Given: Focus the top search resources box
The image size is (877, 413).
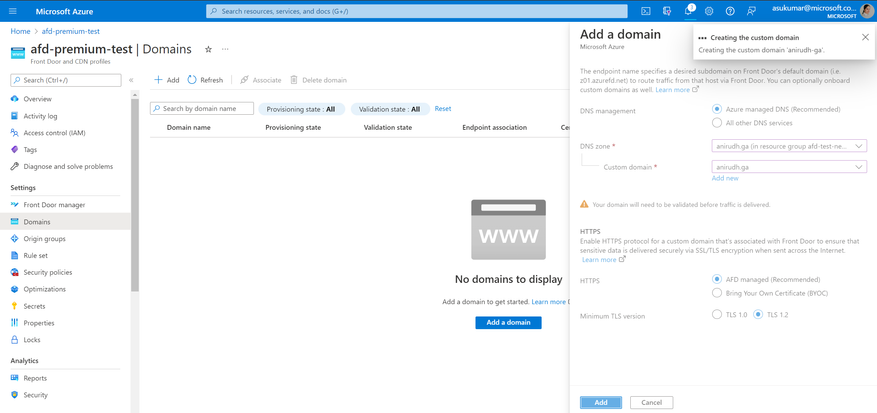Looking at the screenshot, I should point(417,11).
